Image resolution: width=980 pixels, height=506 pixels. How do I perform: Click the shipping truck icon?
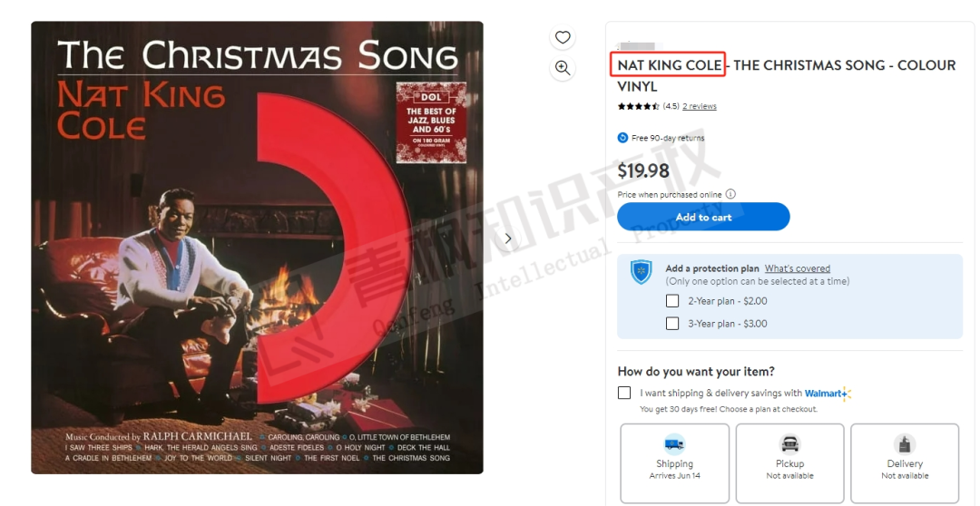pos(674,444)
